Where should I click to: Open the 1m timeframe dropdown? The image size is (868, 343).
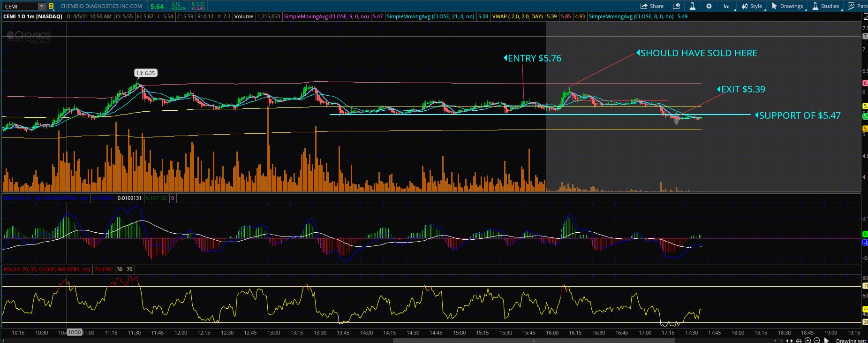pyautogui.click(x=726, y=6)
